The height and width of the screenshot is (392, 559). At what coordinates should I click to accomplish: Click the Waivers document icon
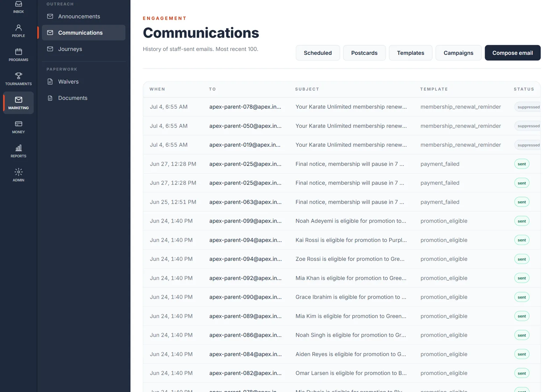pos(50,81)
